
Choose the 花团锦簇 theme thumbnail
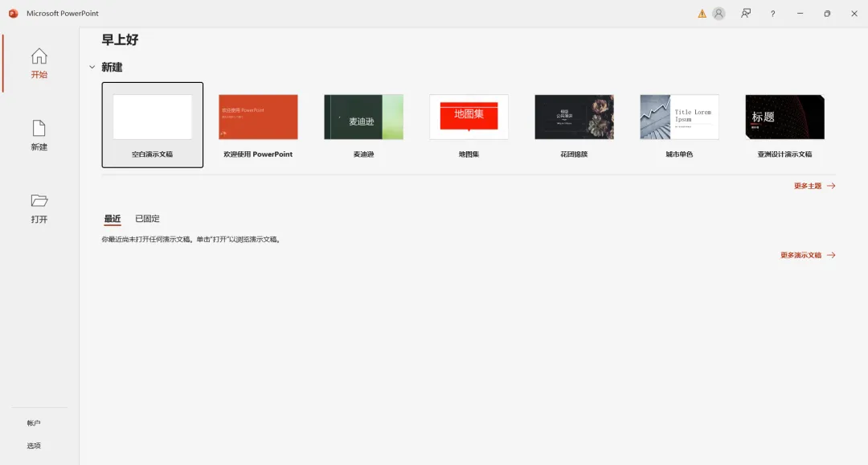[x=574, y=117]
